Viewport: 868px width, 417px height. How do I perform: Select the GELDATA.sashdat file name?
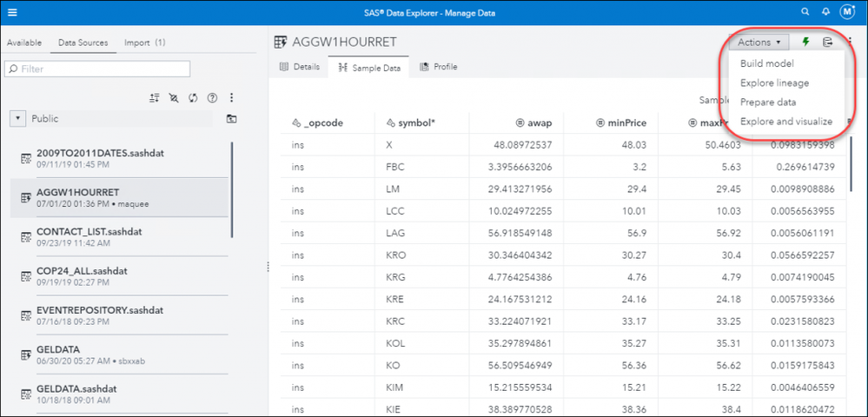76,388
